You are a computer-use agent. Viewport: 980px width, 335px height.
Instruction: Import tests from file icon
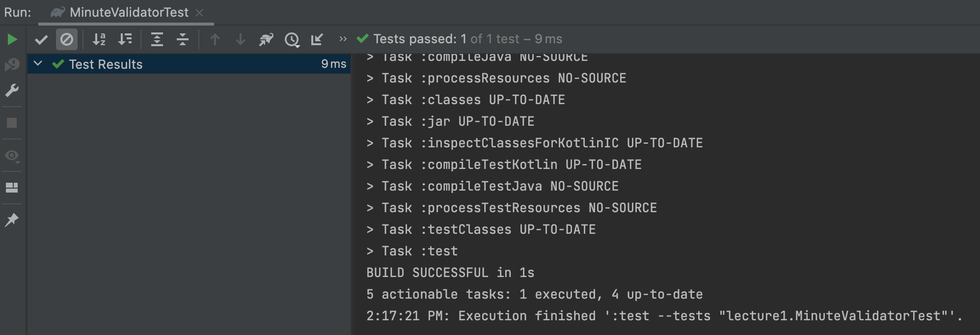(x=317, y=39)
